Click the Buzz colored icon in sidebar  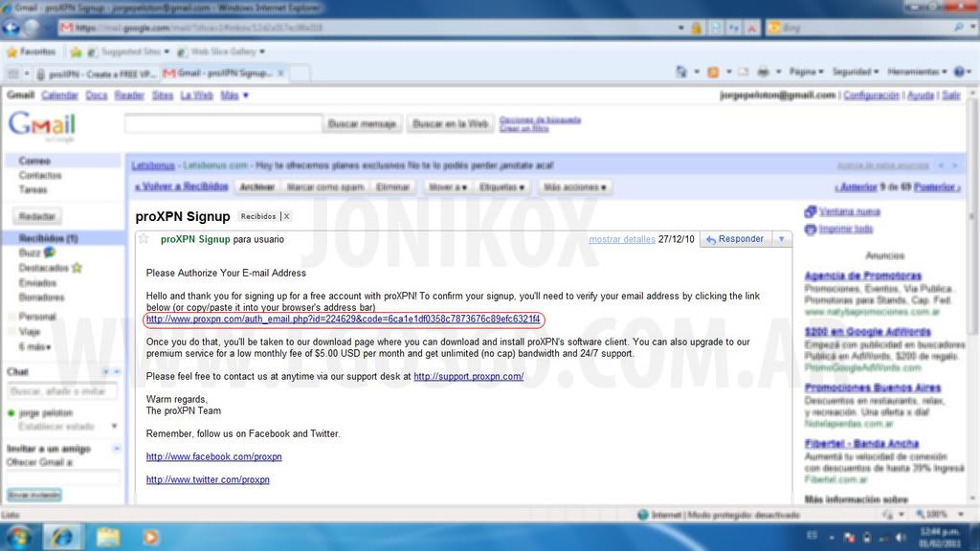click(x=49, y=253)
